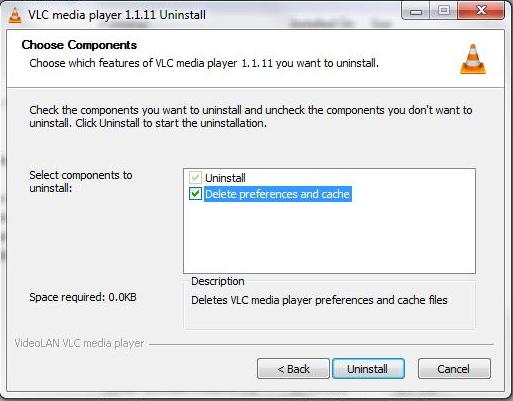Minimize the VLC Uninstall window
Viewport: 513px width, 401px height.
416,11
